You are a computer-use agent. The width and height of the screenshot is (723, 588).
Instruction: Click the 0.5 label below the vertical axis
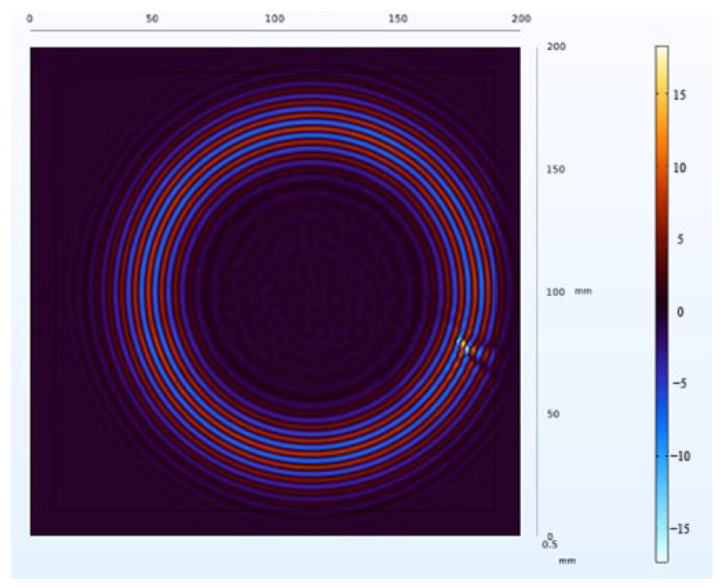coord(550,545)
